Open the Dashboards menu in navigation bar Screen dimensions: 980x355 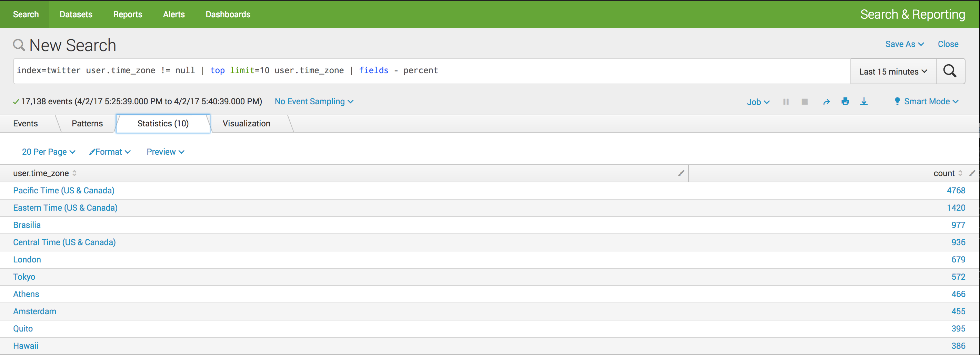228,15
